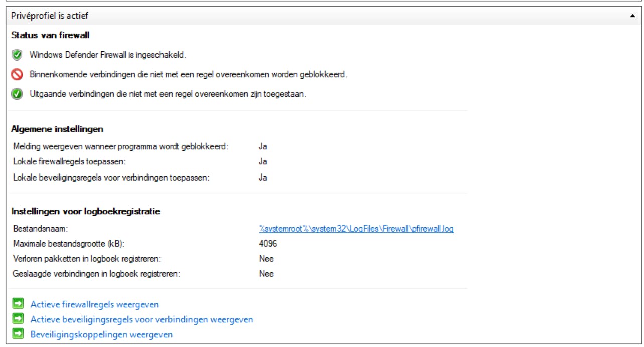Select the Privéprofiel is actief header text
The image size is (644, 347).
tap(50, 16)
